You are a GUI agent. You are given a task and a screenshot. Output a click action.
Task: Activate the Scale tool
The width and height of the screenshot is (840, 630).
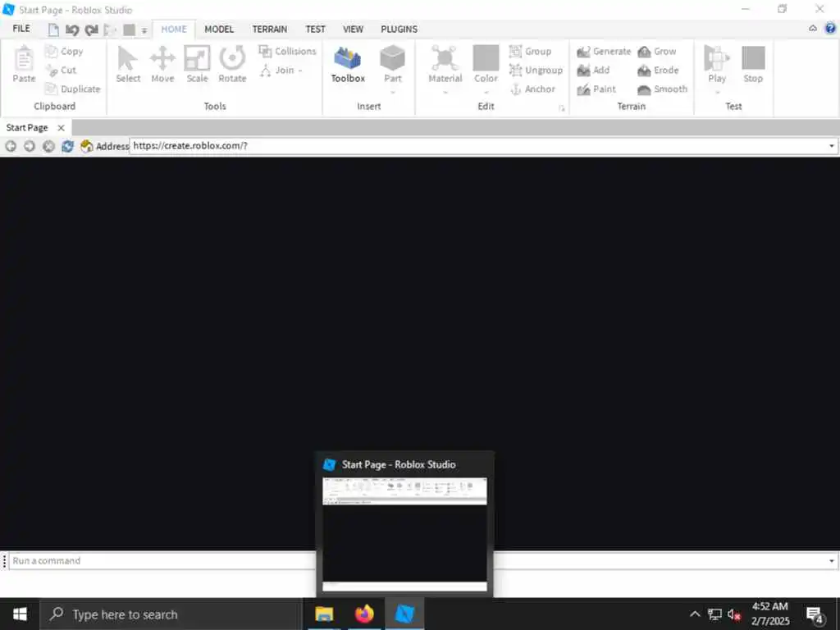click(x=197, y=64)
